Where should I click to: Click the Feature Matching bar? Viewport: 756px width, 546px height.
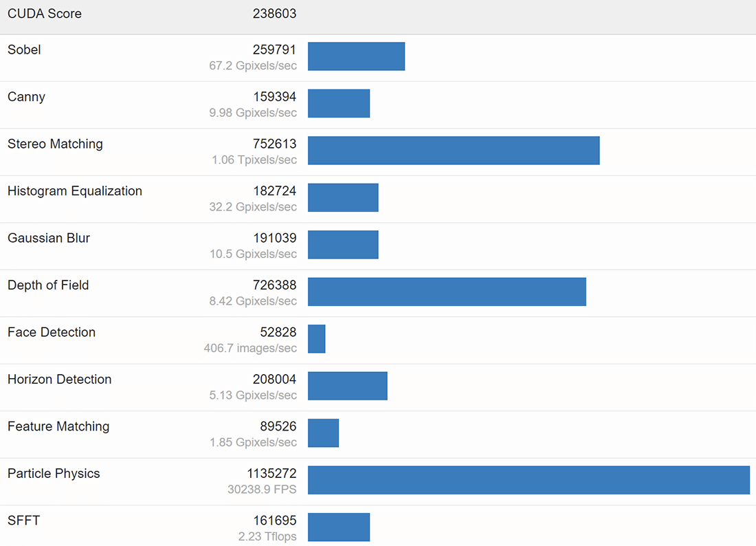pos(324,433)
